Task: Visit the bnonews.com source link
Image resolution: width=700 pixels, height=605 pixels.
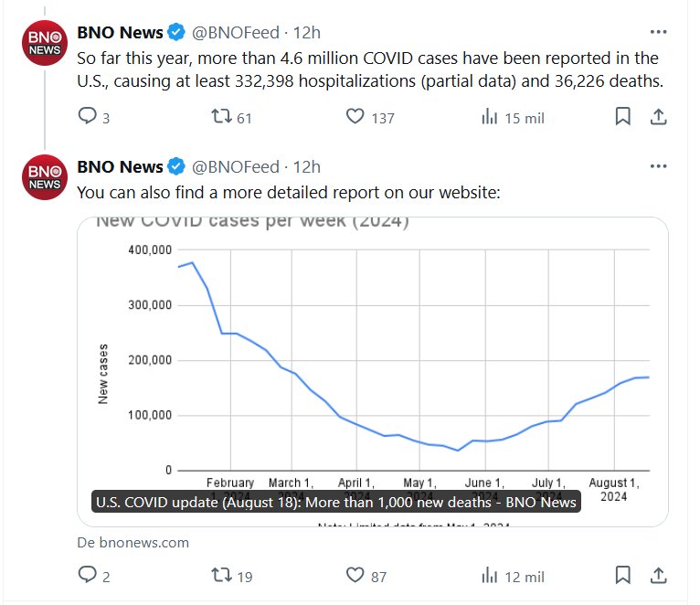Action: 133,542
